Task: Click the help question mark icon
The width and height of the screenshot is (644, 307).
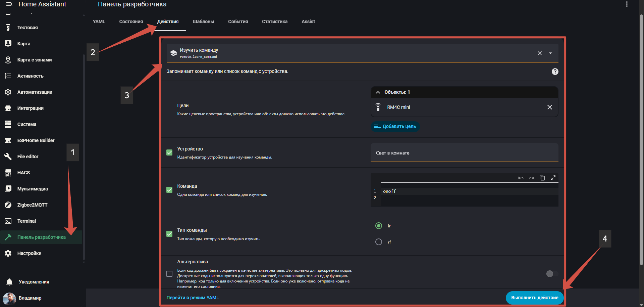Action: [555, 72]
